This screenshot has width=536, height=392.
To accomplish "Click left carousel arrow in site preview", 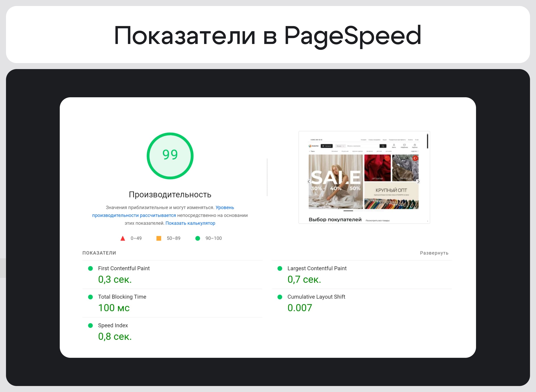I will tap(309, 181).
